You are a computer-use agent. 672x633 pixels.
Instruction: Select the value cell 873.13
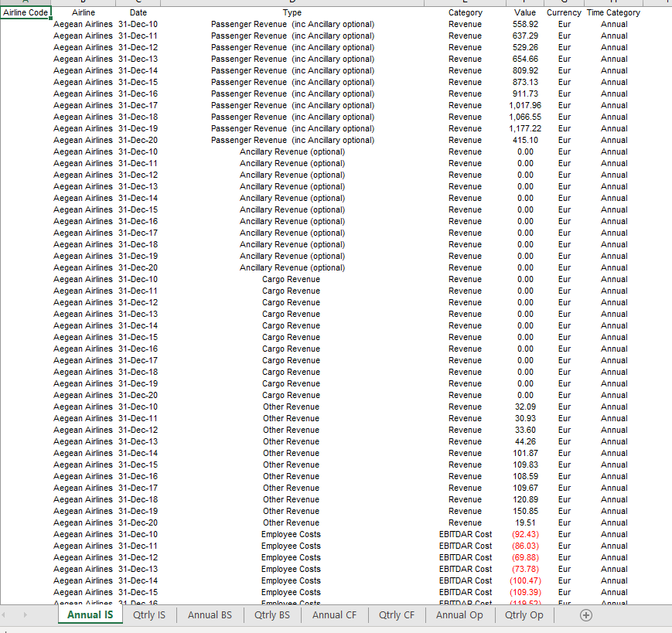click(525, 82)
